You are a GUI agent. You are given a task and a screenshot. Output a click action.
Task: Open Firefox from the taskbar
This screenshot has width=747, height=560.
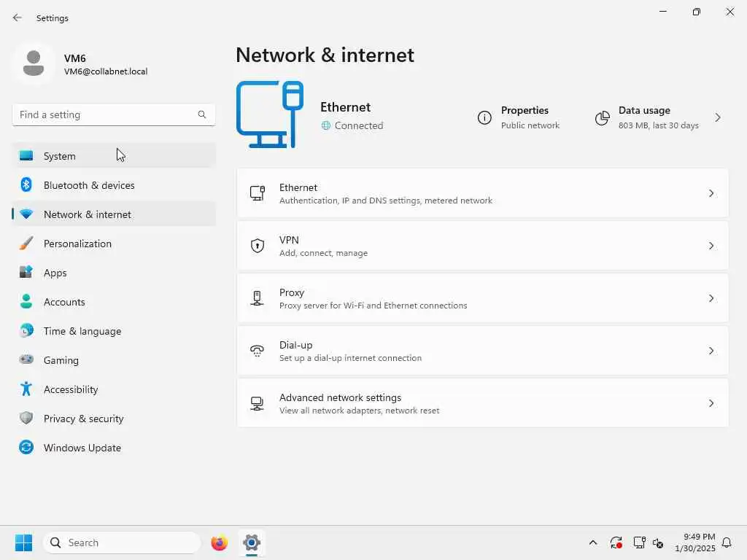[219, 542]
